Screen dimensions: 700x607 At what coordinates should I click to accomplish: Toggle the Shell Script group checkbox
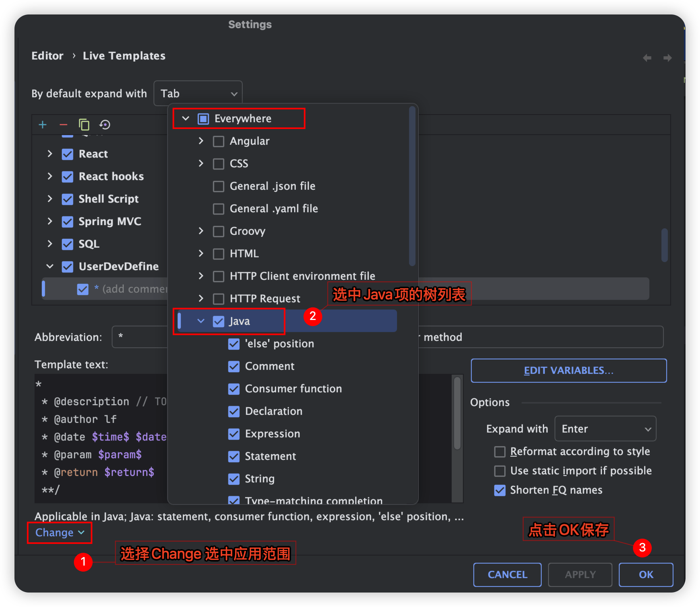click(68, 199)
